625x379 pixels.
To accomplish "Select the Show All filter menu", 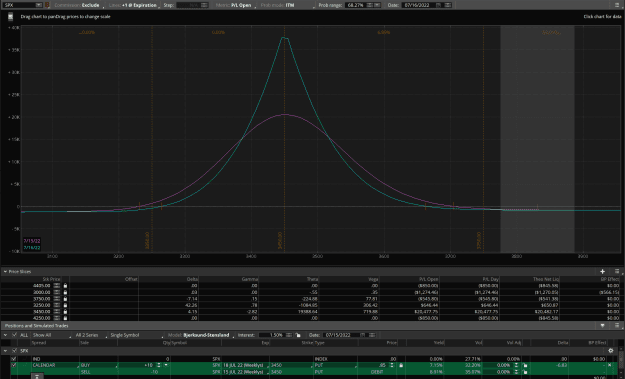I will coord(51,335).
